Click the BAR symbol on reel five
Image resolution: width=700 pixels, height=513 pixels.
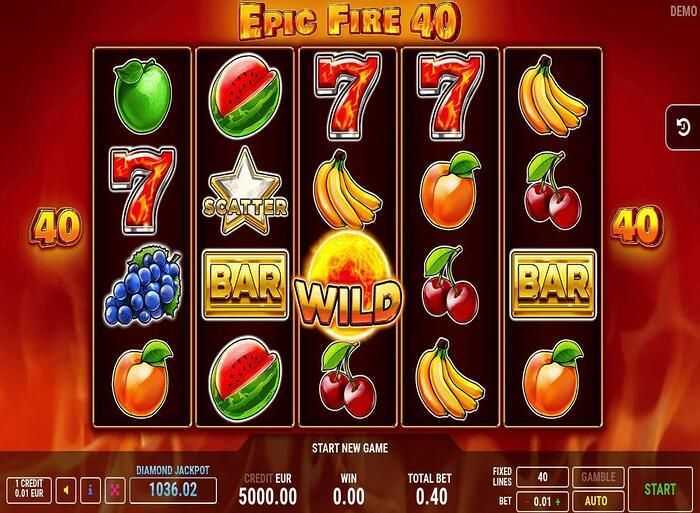553,285
